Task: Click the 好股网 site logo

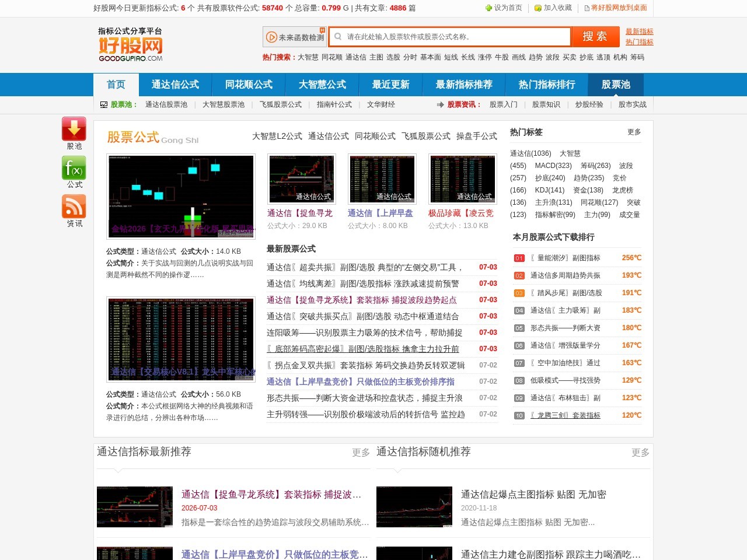Action: click(x=131, y=44)
